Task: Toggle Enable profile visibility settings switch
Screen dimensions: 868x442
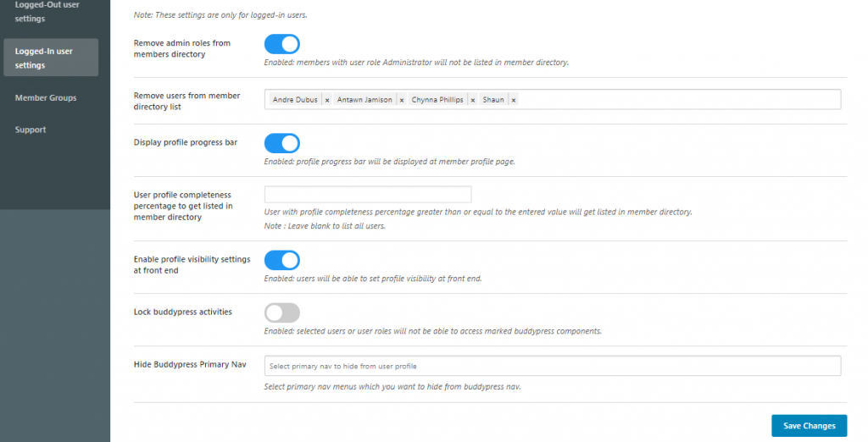Action: (x=282, y=260)
